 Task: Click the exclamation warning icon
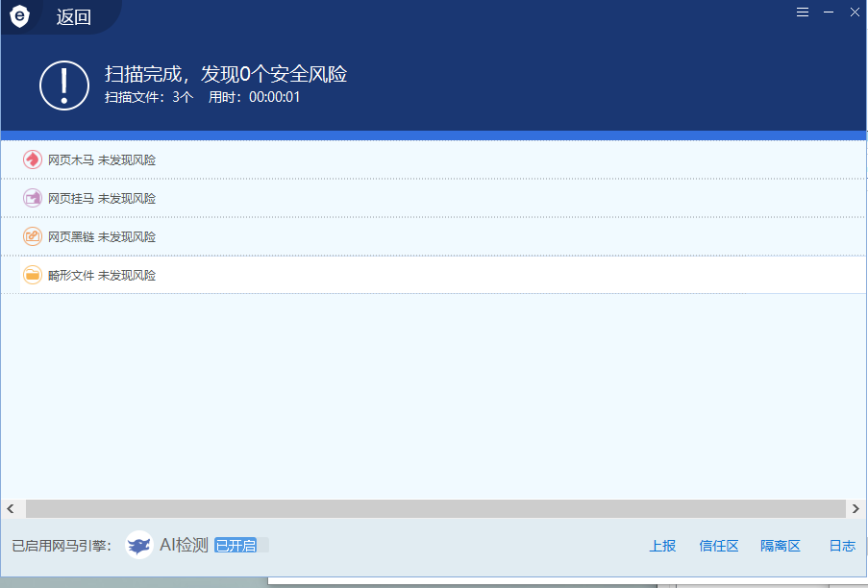(64, 86)
